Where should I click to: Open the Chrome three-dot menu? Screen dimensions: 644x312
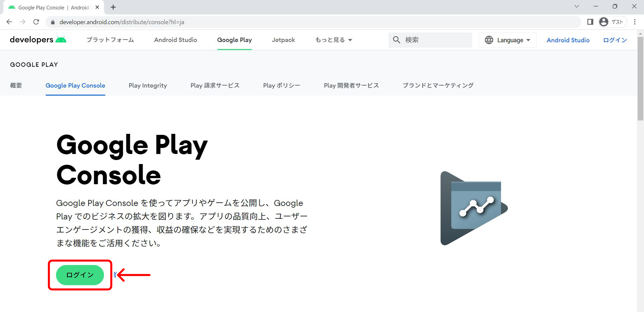[x=635, y=22]
